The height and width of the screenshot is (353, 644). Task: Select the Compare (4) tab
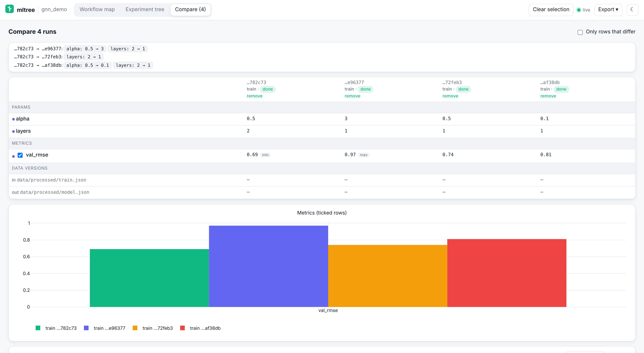click(x=191, y=10)
